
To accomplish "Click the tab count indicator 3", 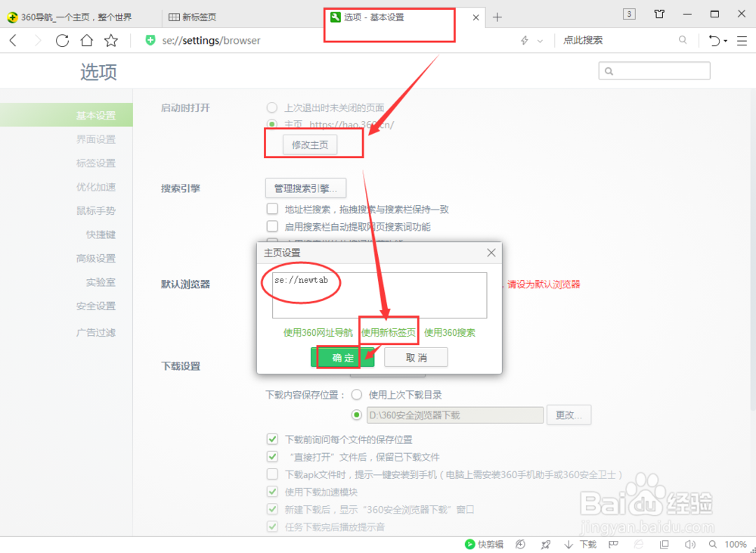I will point(629,14).
